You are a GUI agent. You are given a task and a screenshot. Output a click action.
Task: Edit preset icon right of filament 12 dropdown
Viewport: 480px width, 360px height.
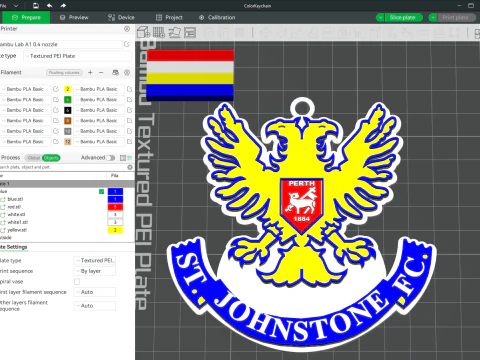[x=130, y=142]
